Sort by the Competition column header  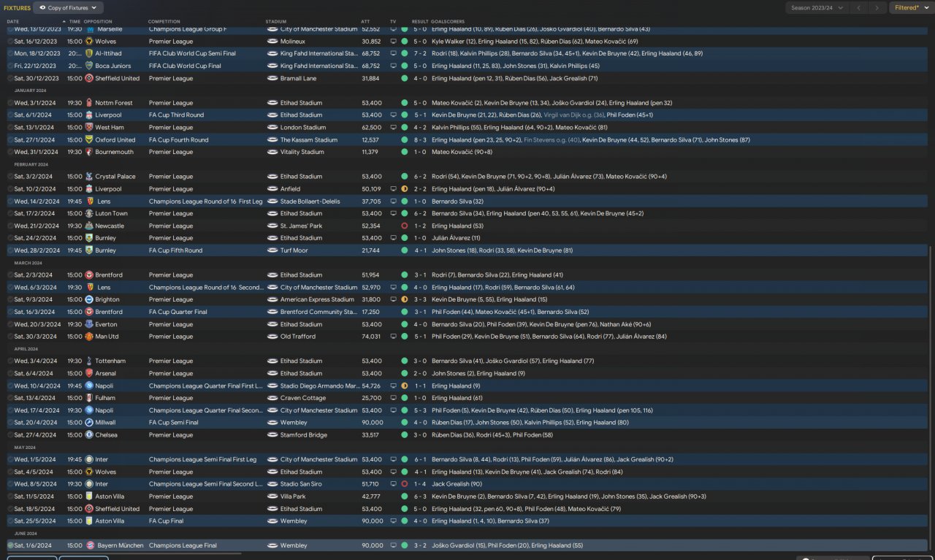coord(164,22)
